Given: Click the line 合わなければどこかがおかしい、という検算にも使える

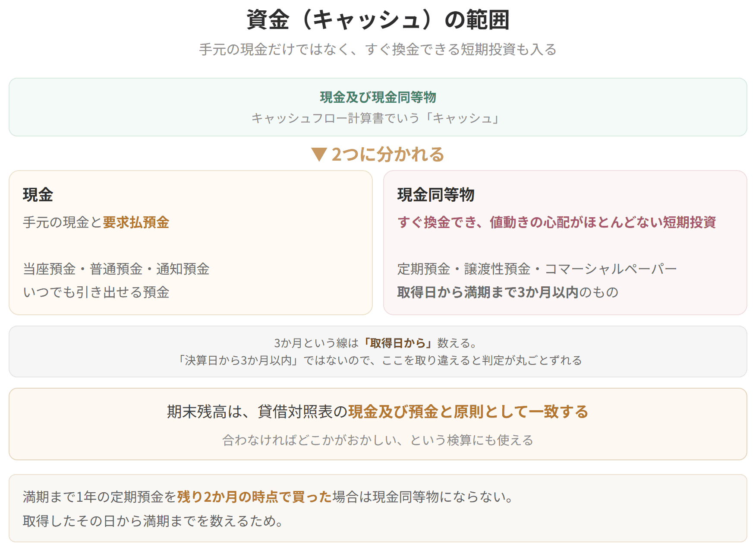Looking at the screenshot, I should 378,440.
